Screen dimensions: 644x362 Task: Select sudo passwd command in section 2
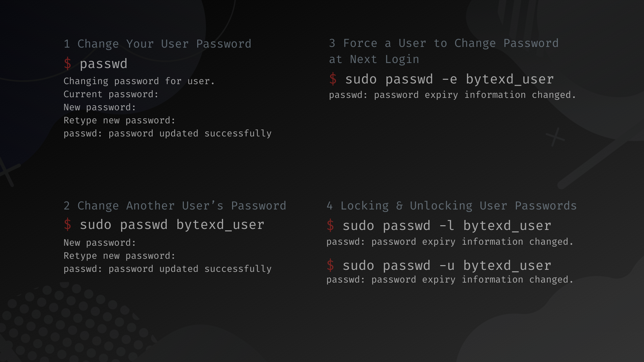coord(172,225)
